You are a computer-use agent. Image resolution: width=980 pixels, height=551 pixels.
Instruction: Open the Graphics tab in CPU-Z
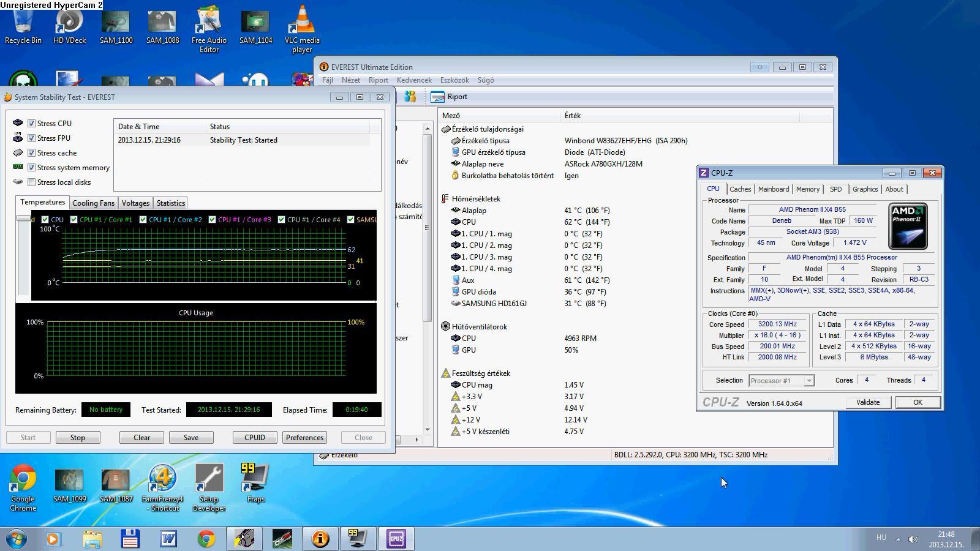pyautogui.click(x=865, y=189)
